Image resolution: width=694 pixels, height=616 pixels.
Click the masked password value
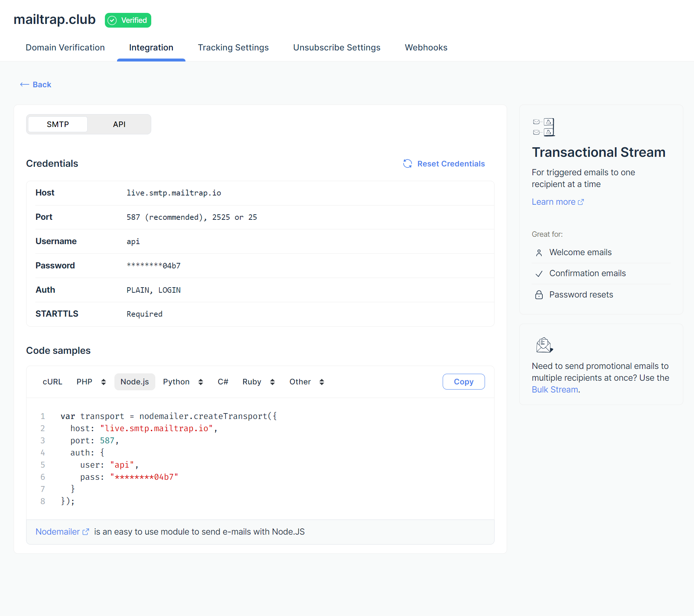pyautogui.click(x=153, y=265)
